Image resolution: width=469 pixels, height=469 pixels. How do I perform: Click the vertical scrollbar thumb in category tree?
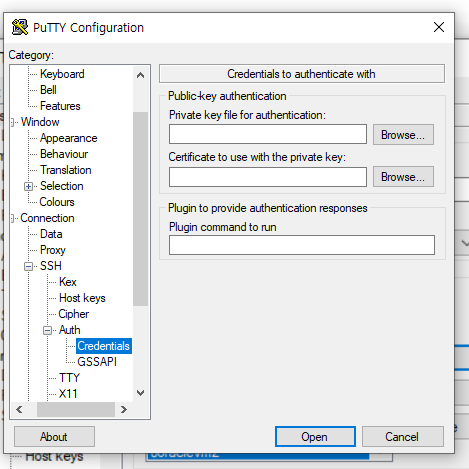[141, 209]
